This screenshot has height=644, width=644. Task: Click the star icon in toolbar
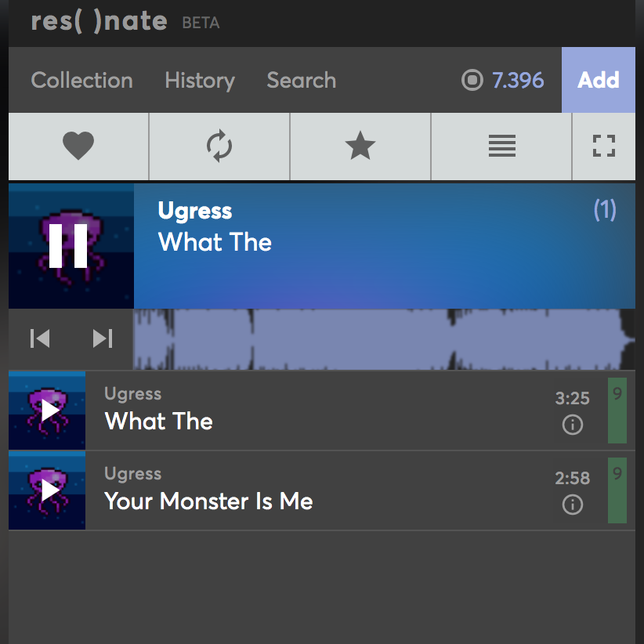pyautogui.click(x=360, y=147)
